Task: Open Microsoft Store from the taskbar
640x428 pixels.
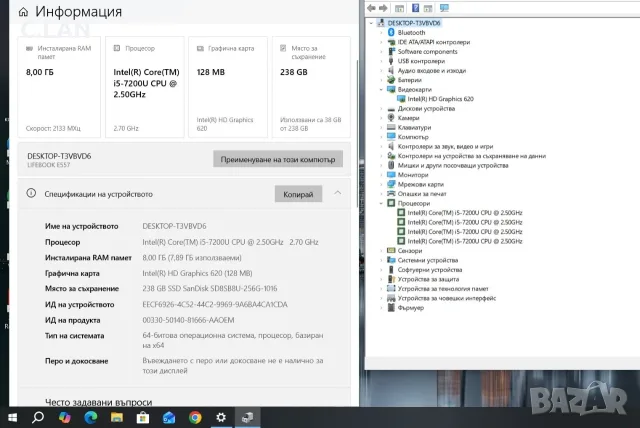Action: 142,417
